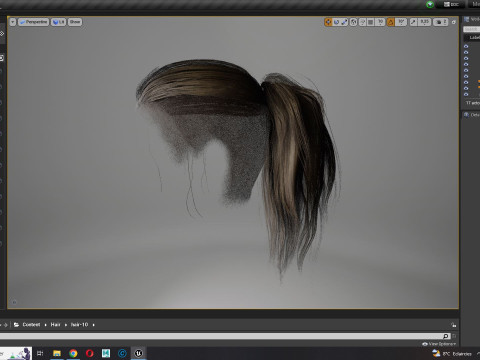Select the Translate gizmo tool
Viewport: 480px width, 360px height.
(328, 22)
